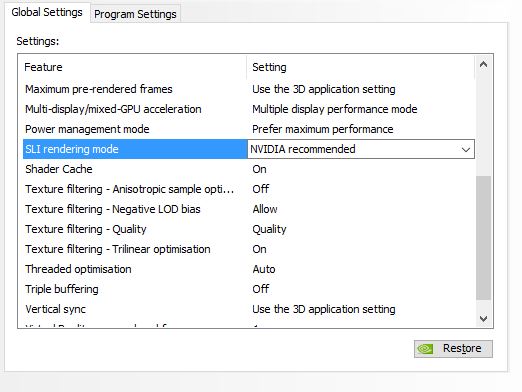
Task: Click 'Quality' value for Texture filtering - Quality
Action: click(269, 229)
